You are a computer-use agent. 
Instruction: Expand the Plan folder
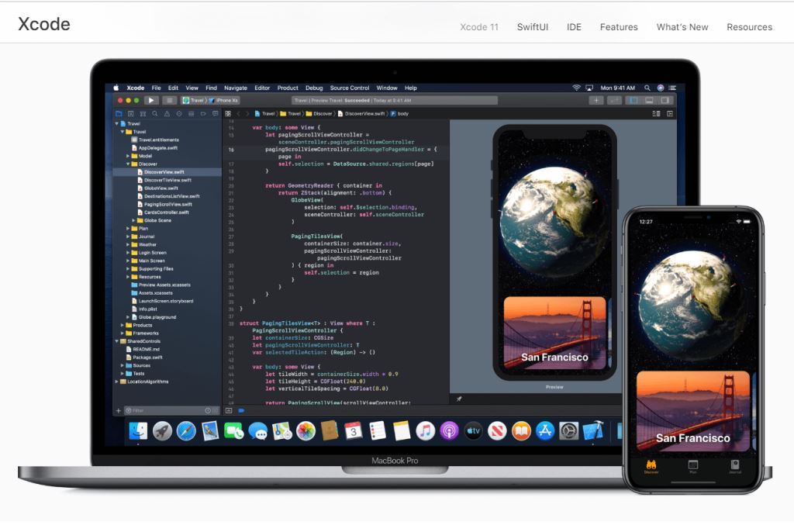(x=128, y=229)
